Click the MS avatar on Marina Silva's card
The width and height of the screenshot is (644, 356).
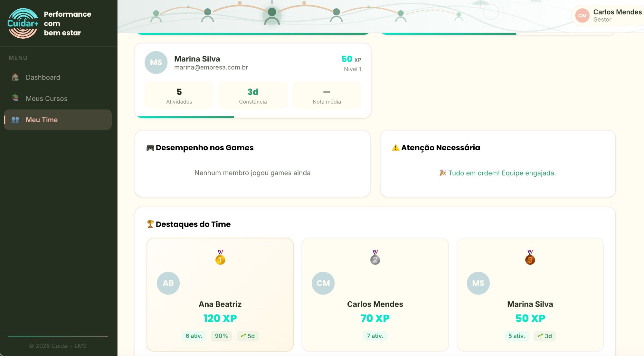(156, 62)
